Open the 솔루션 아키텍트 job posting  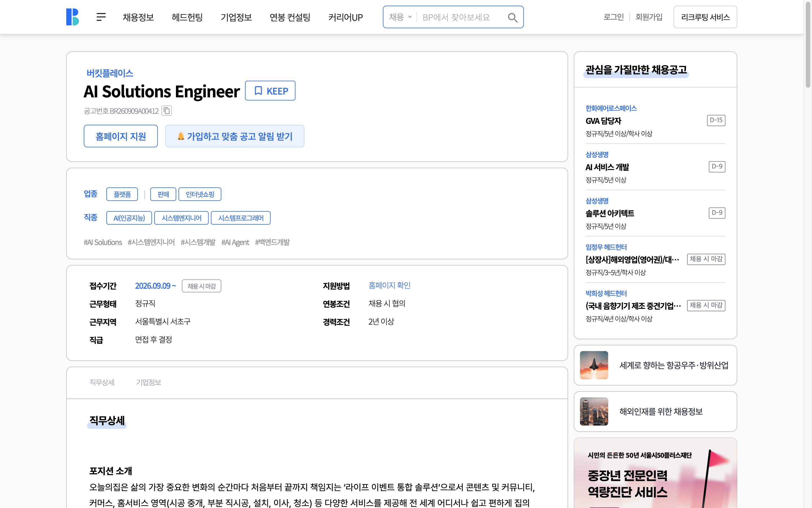tap(610, 213)
